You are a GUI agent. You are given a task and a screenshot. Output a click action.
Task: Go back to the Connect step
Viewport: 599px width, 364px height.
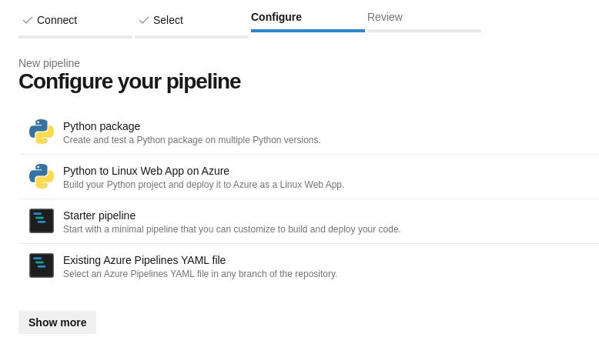[57, 20]
